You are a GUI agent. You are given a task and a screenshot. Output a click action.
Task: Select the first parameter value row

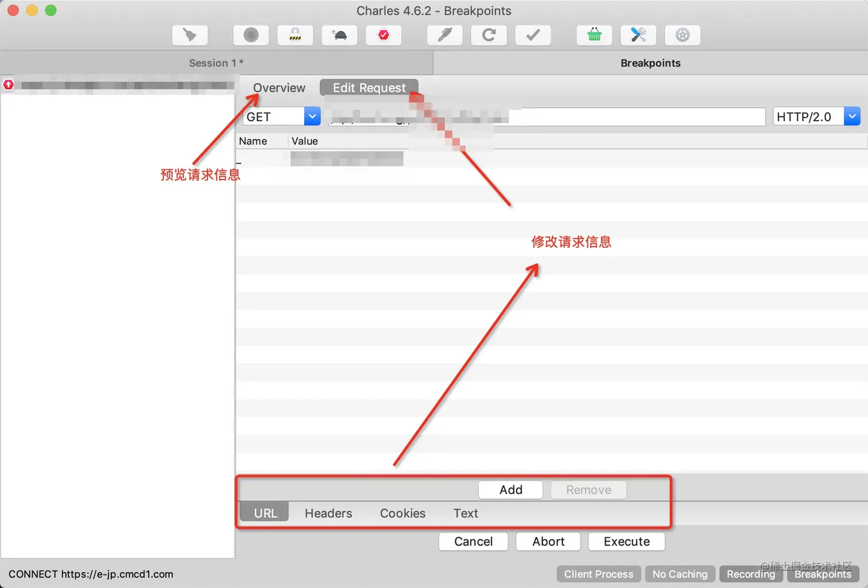pos(551,158)
